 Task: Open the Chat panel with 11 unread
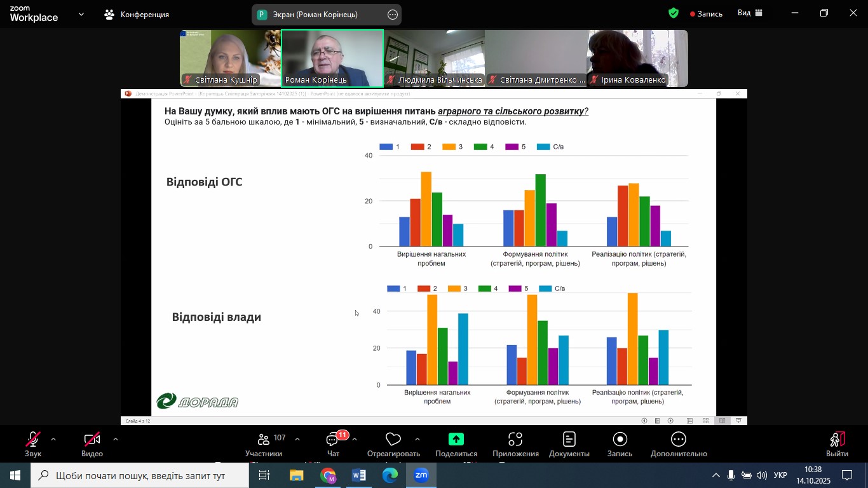pyautogui.click(x=333, y=440)
